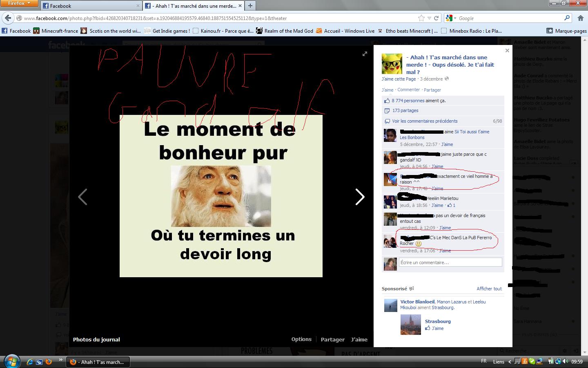The height and width of the screenshot is (368, 588).
Task: Click the browser back arrow
Action: pos(8,18)
